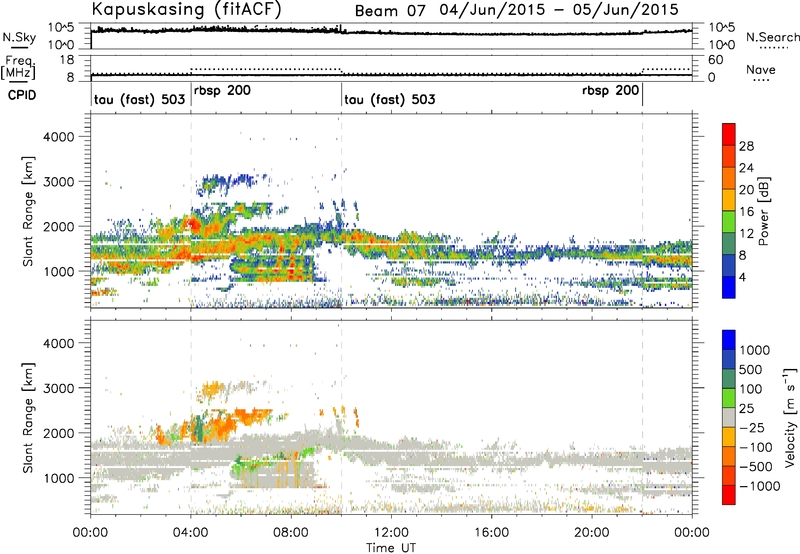Select the 2000 tick of power panel
800x554 pixels.
(58, 226)
